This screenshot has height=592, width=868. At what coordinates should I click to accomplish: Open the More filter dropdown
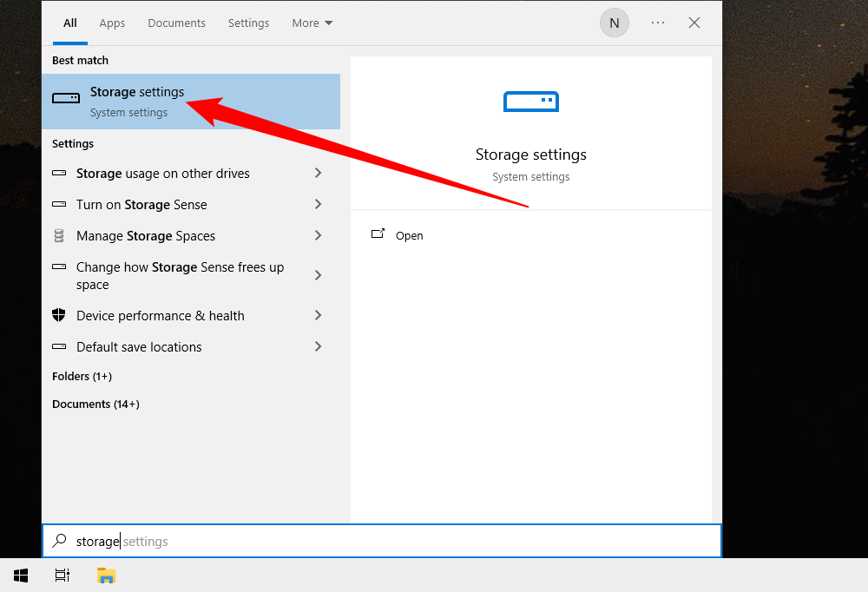(x=312, y=23)
